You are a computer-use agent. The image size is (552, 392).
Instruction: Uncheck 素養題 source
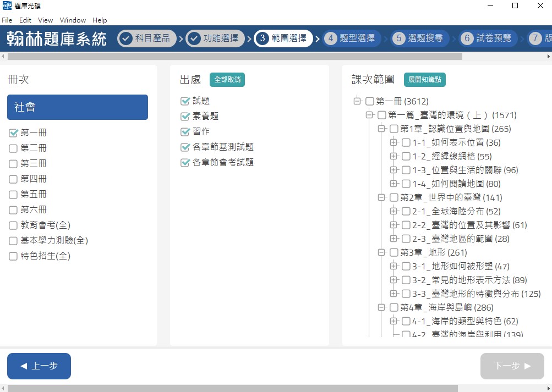[x=185, y=117]
